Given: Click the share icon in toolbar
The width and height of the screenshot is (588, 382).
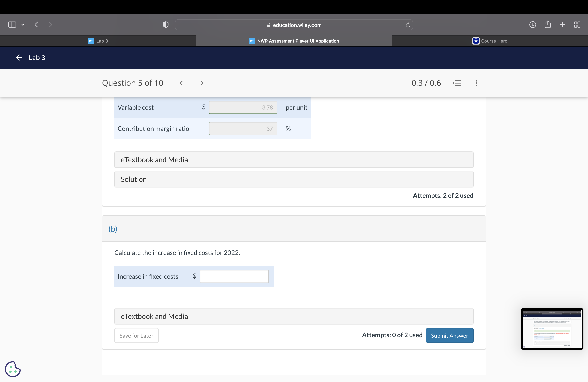Looking at the screenshot, I should [x=547, y=24].
